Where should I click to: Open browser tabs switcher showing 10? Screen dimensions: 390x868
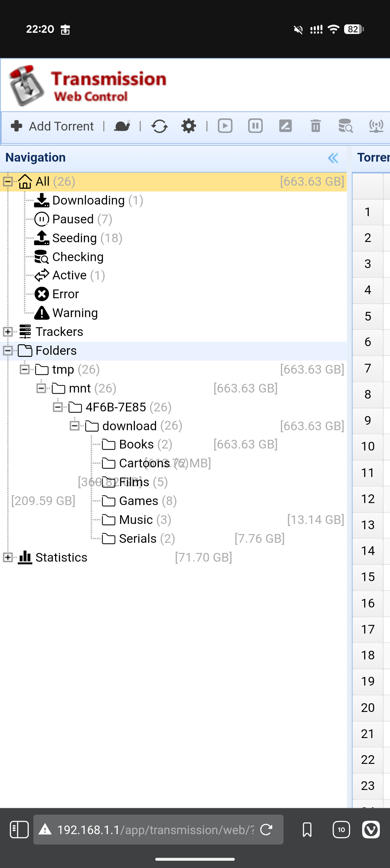point(341,830)
